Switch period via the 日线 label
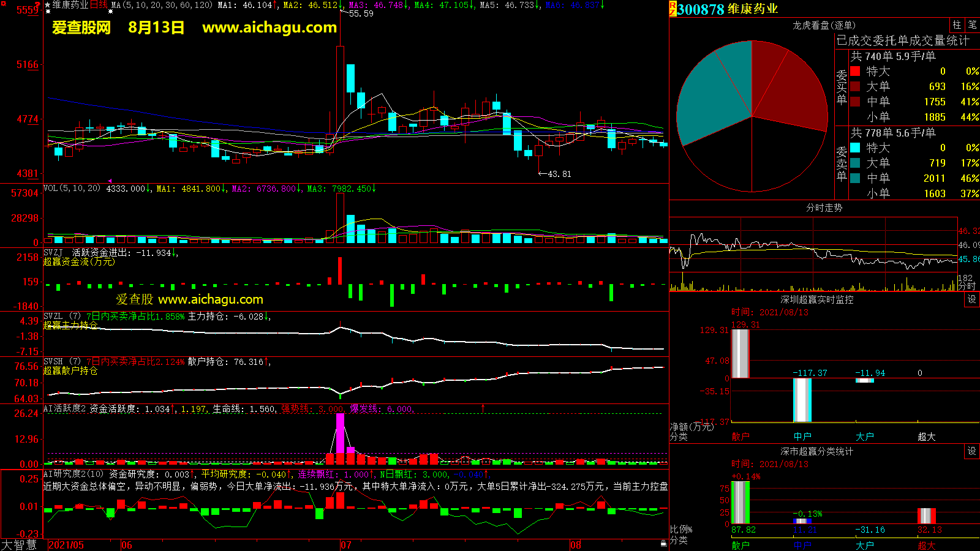The image size is (980, 551). 99,5
